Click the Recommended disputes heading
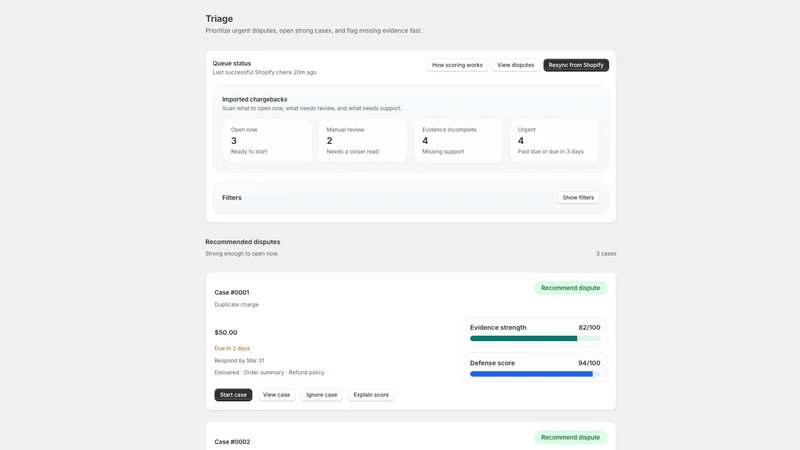The width and height of the screenshot is (800, 450). [243, 242]
